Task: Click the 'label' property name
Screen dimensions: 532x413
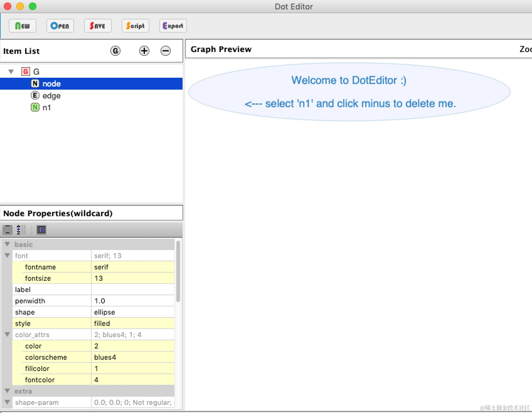Action: [x=23, y=290]
